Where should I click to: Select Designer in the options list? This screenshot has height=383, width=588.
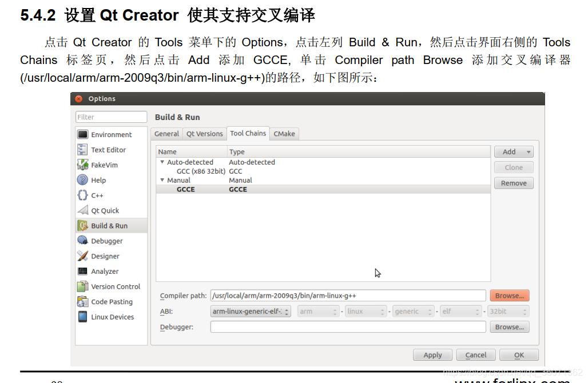111,256
